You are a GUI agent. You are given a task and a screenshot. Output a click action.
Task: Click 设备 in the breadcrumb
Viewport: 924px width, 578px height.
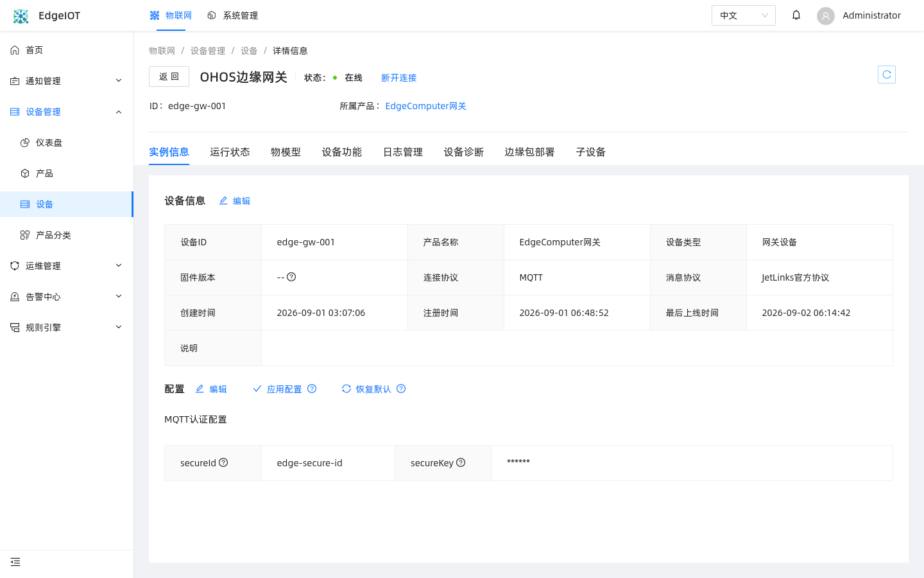249,51
